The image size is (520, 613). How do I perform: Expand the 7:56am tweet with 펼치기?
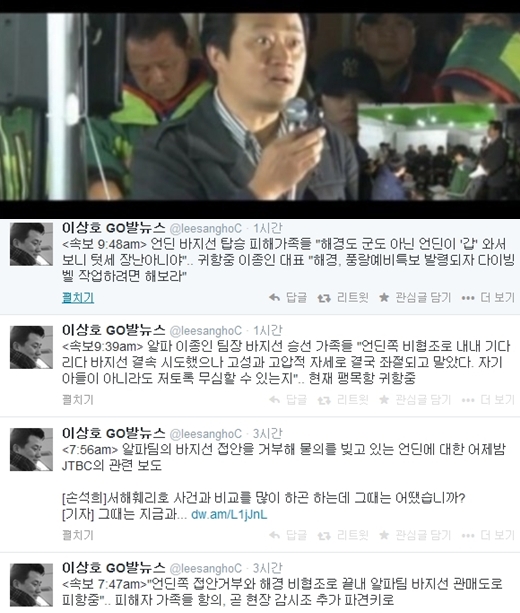pyautogui.click(x=78, y=535)
